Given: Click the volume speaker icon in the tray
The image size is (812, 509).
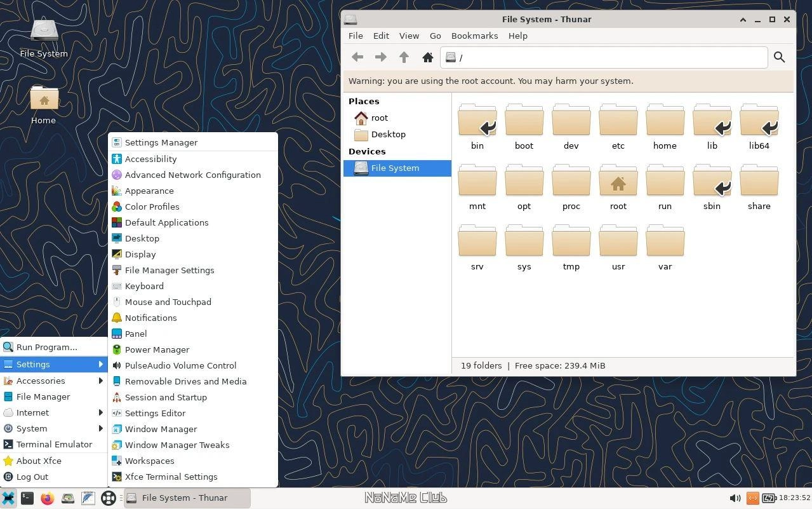Looking at the screenshot, I should point(735,498).
